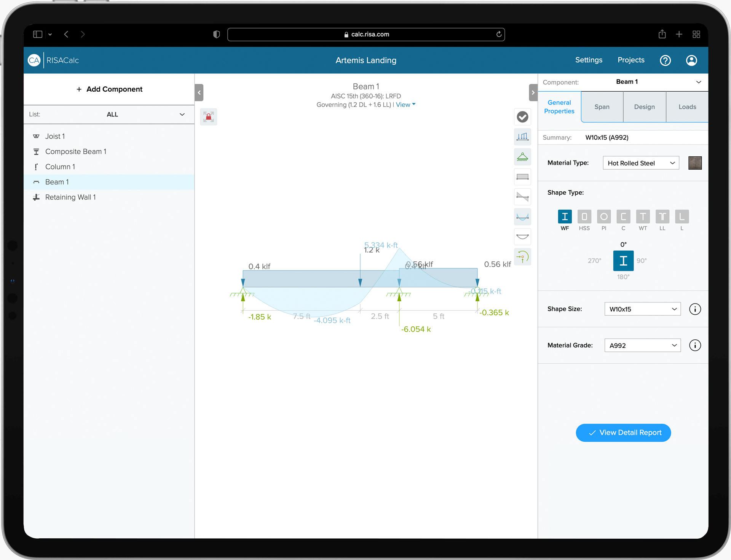Toggle the reactions display icon
The image size is (731, 560).
[522, 257]
